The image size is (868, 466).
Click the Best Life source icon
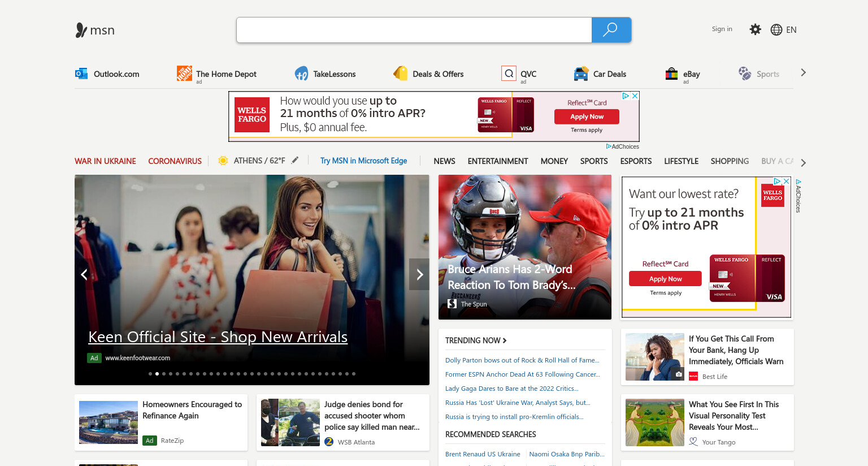point(693,376)
